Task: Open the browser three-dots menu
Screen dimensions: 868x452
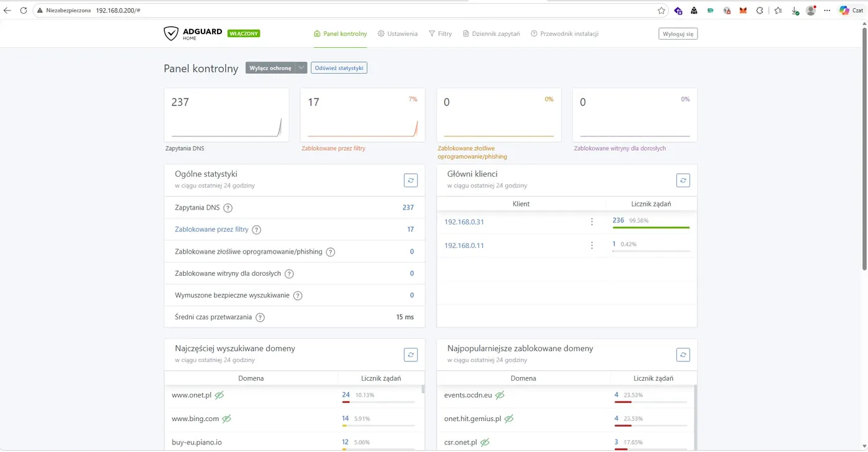Action: [827, 11]
